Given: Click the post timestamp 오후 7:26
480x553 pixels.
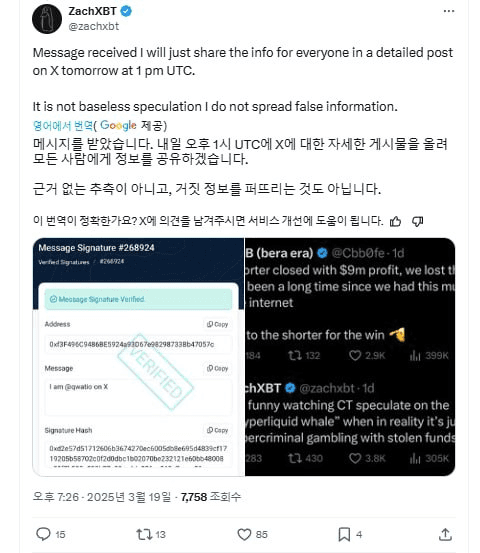Looking at the screenshot, I should 56,497.
